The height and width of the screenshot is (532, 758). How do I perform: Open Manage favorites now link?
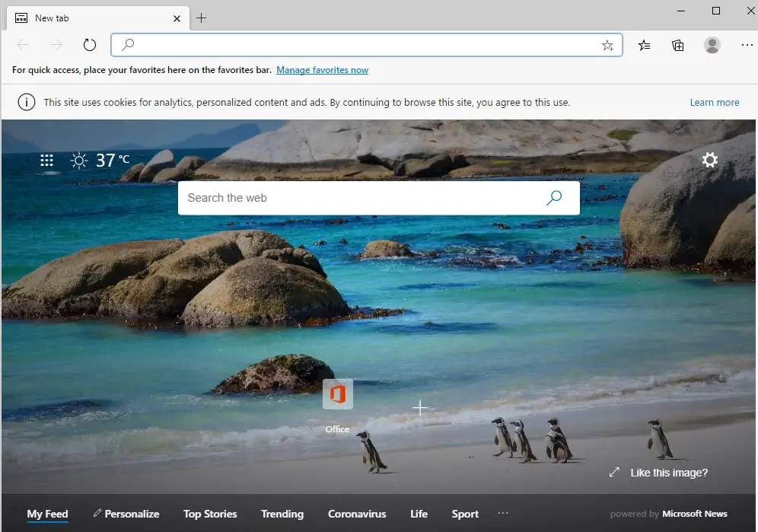(322, 70)
